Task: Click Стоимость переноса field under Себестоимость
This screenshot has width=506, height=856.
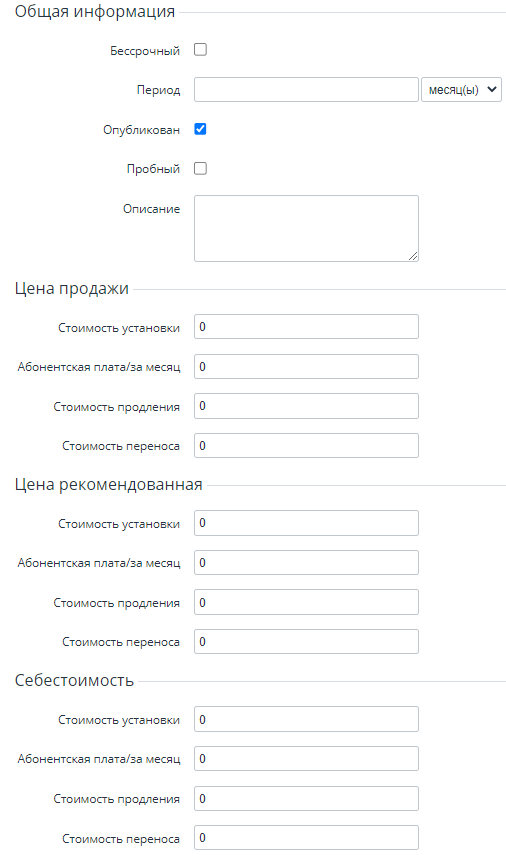Action: point(306,837)
